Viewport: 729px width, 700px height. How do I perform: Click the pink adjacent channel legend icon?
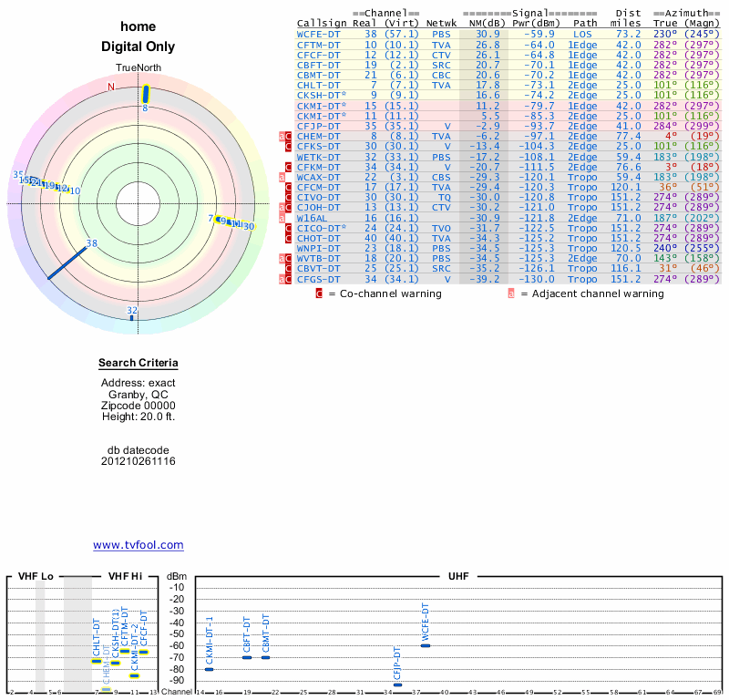[511, 293]
